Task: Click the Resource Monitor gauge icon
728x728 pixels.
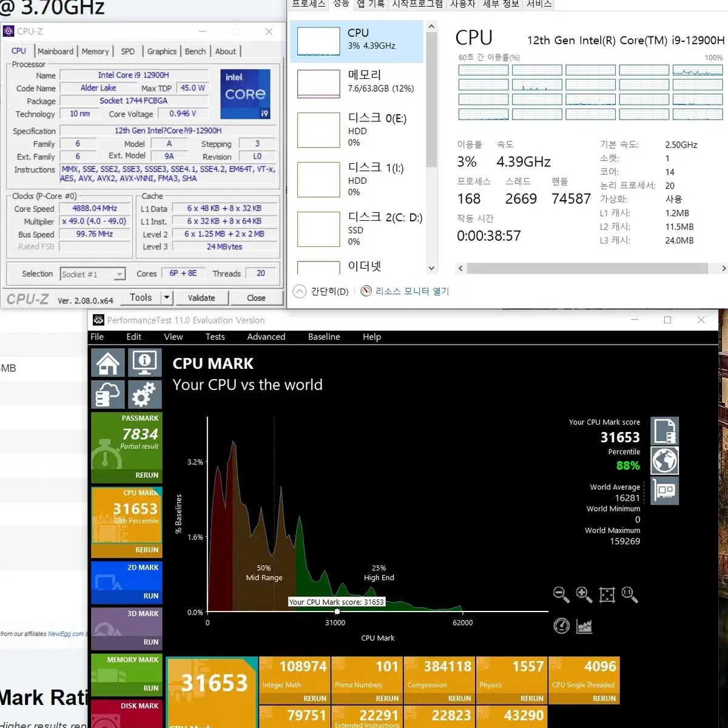Action: (x=366, y=291)
